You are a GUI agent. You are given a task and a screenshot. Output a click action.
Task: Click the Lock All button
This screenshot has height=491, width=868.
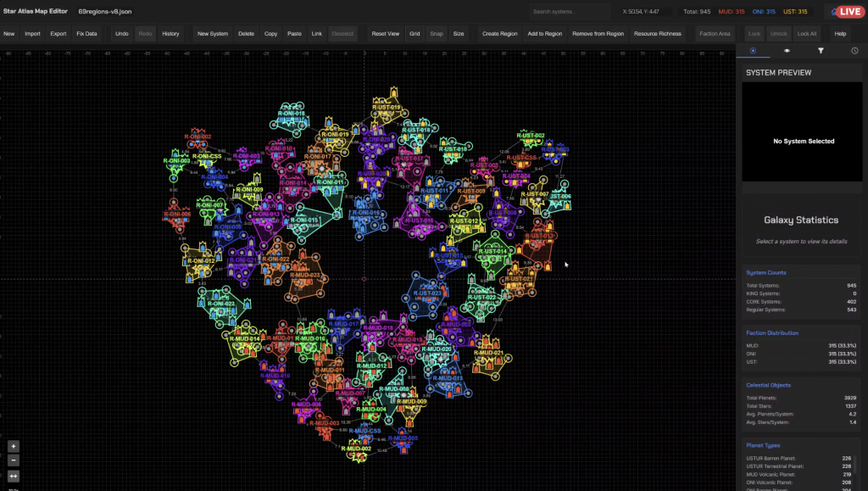pos(807,34)
